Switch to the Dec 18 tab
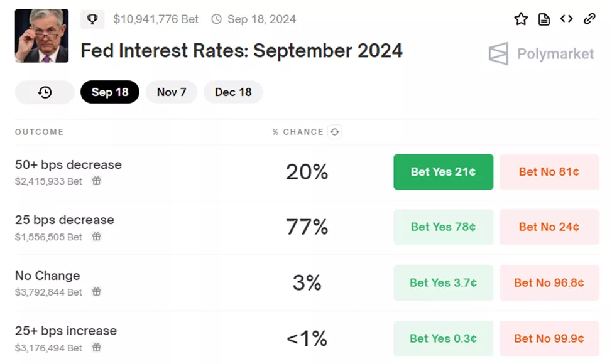This screenshot has height=364, width=612. pyautogui.click(x=233, y=92)
